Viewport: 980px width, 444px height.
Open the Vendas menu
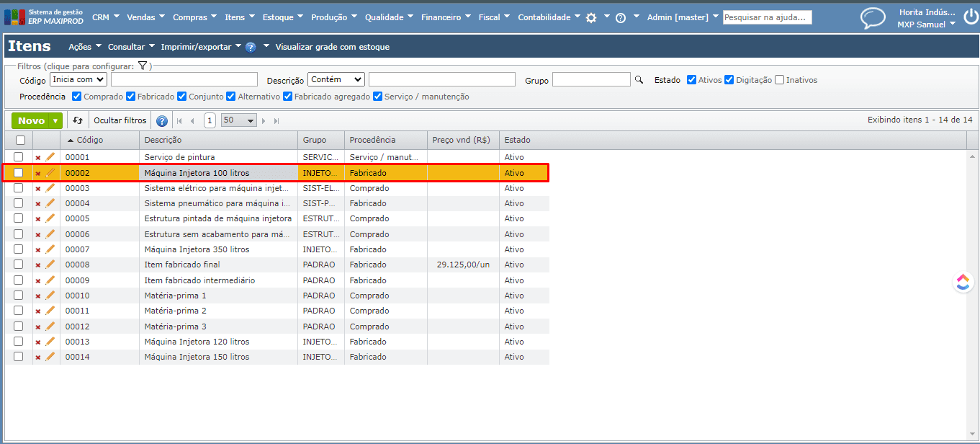pyautogui.click(x=145, y=17)
